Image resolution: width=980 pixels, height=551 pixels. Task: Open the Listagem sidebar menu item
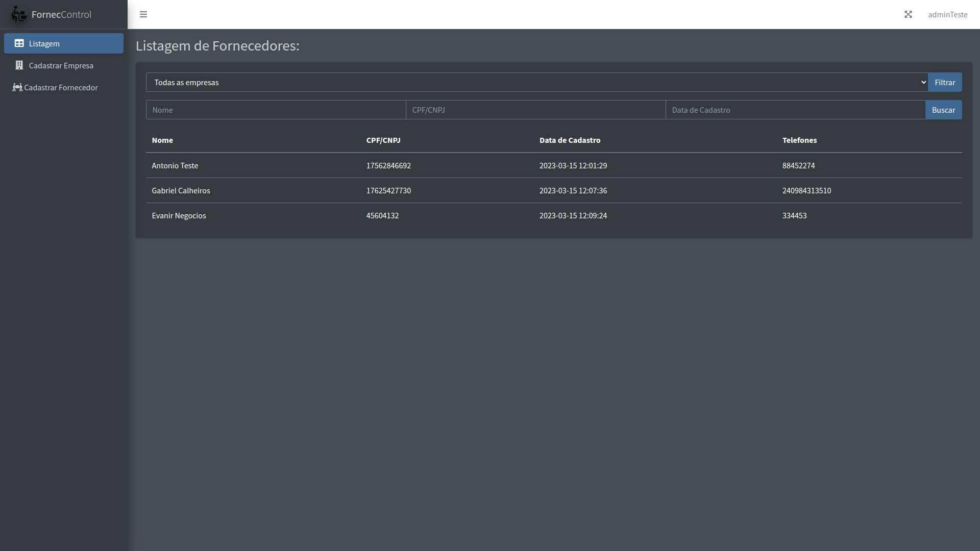point(64,43)
